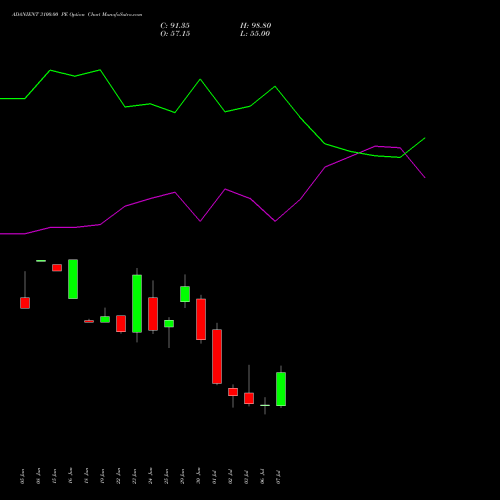Viewport: 500px width, 500px height.
Task: Select the 07 Jul date label
Action: [279, 477]
